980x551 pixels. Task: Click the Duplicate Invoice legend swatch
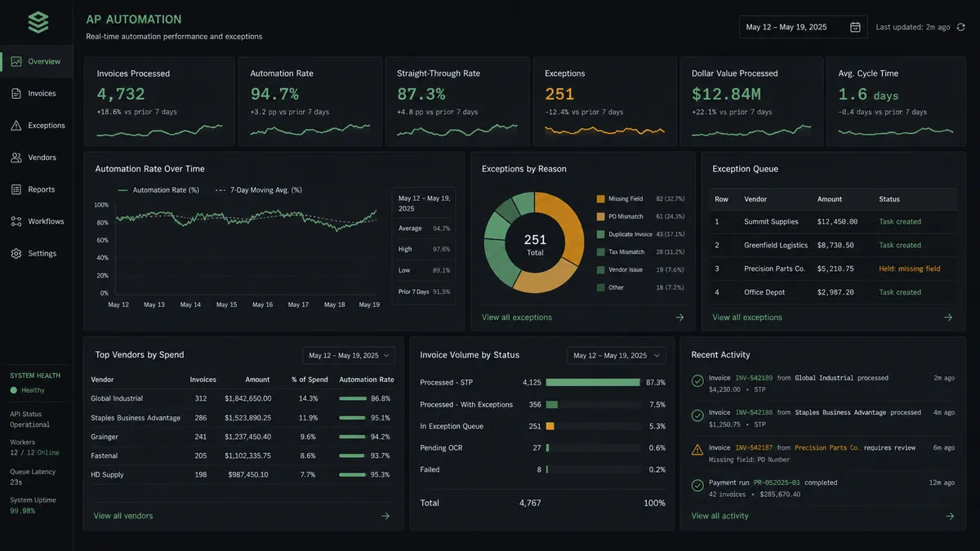[601, 234]
